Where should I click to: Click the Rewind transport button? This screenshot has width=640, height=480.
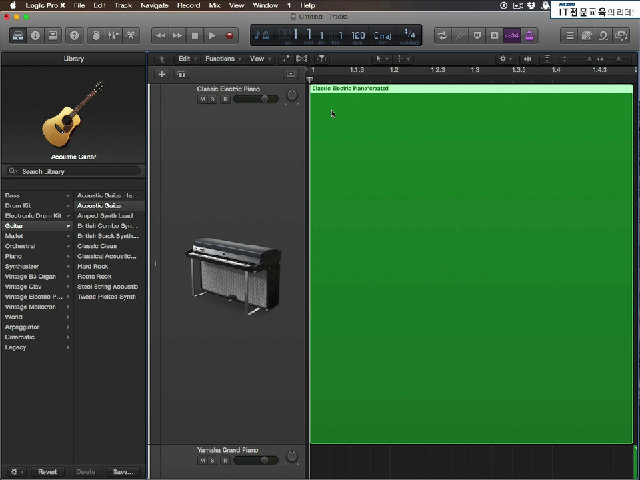pyautogui.click(x=160, y=36)
